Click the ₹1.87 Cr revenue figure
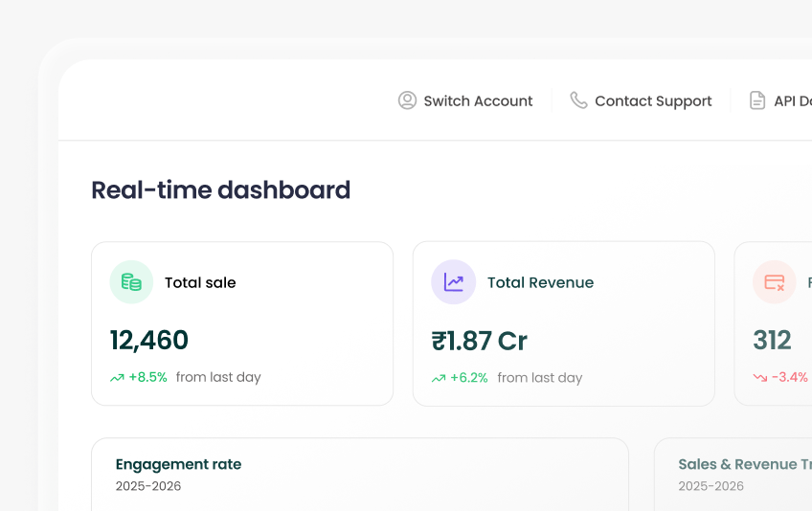The image size is (812, 511). coord(480,342)
